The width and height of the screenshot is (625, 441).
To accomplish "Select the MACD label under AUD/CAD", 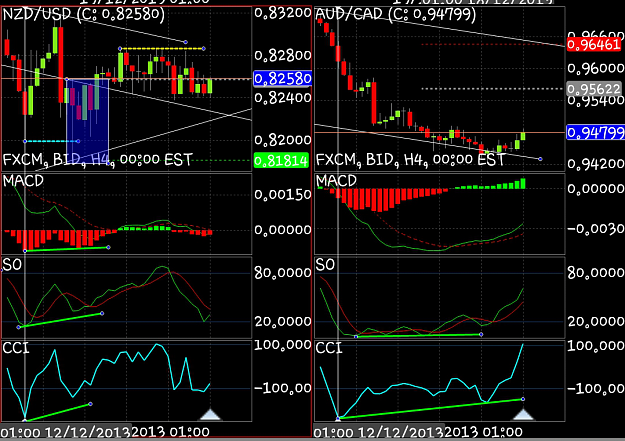I will click(x=336, y=181).
